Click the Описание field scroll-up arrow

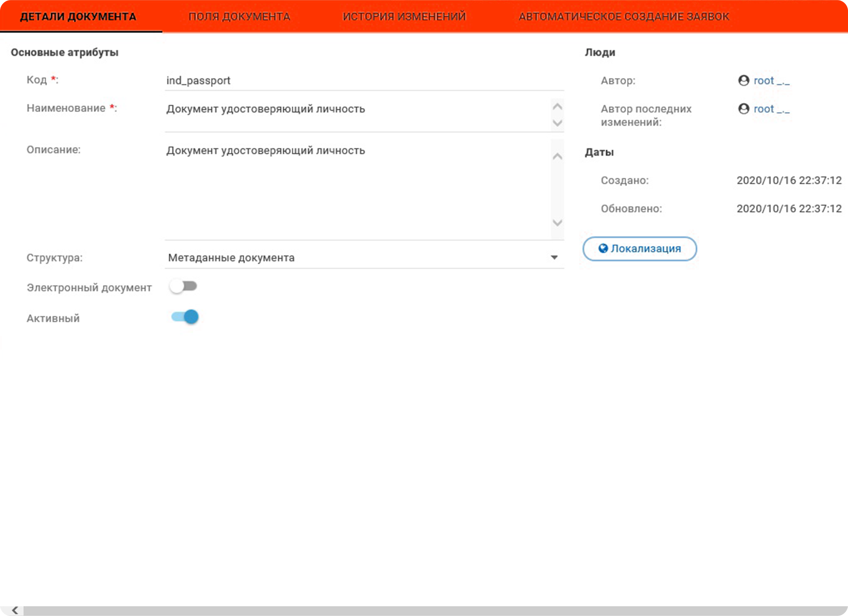click(x=557, y=156)
